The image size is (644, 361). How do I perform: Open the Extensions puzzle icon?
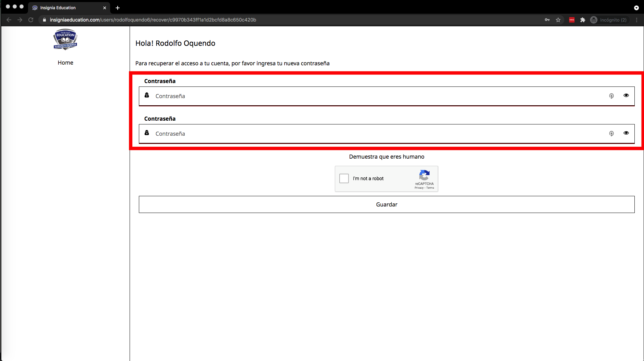(x=583, y=20)
